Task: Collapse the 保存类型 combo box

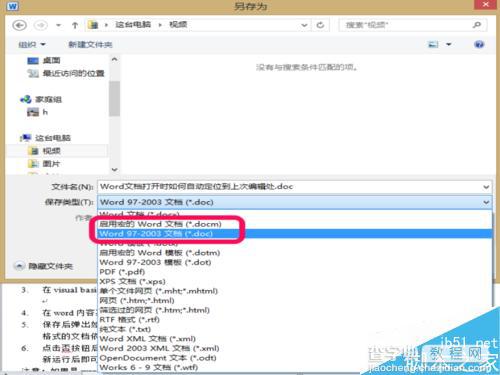Action: pyautogui.click(x=486, y=202)
